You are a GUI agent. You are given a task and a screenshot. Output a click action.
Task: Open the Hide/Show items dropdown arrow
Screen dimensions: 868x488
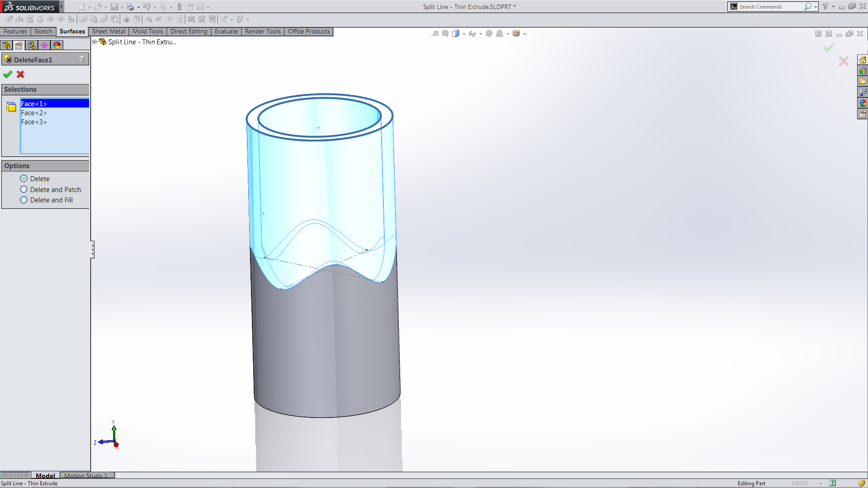point(480,34)
